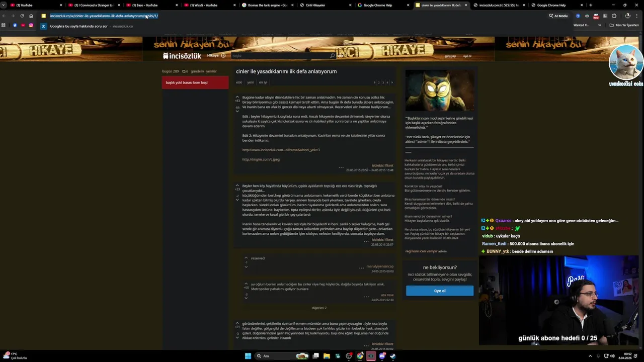Open more options dots on second entry
Image resolution: width=644 pixels, height=362 pixels.
coord(366,241)
